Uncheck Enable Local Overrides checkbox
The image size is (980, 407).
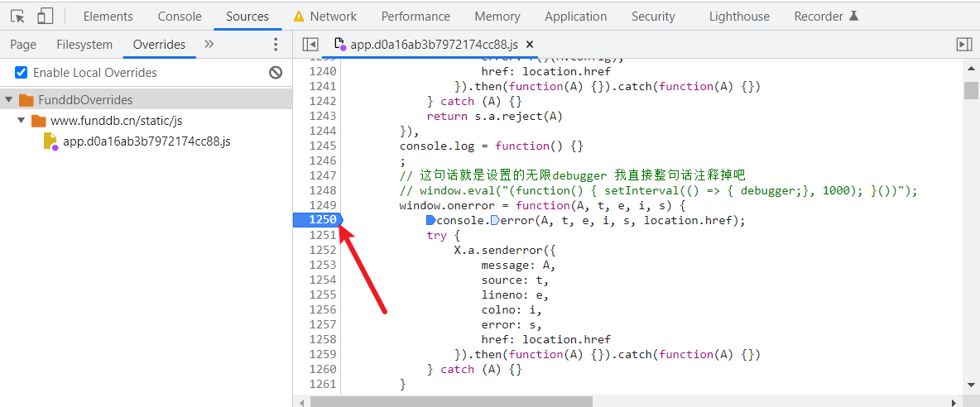tap(22, 73)
